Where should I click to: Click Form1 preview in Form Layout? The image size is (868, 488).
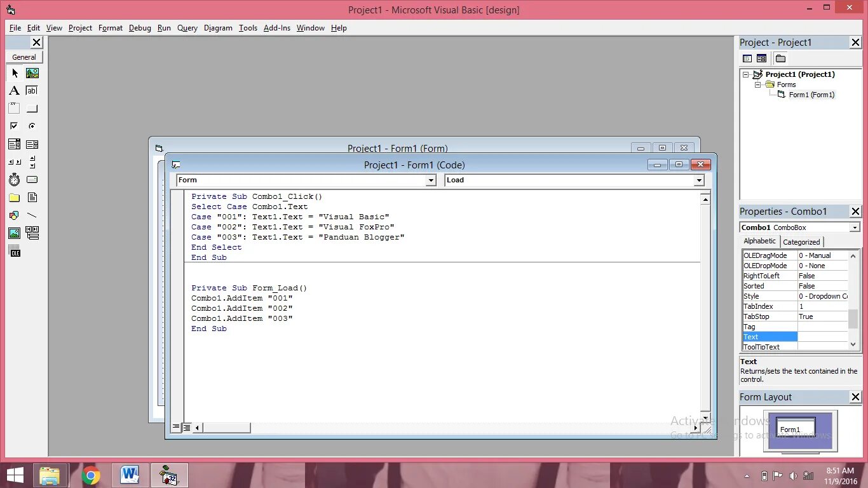click(x=796, y=427)
